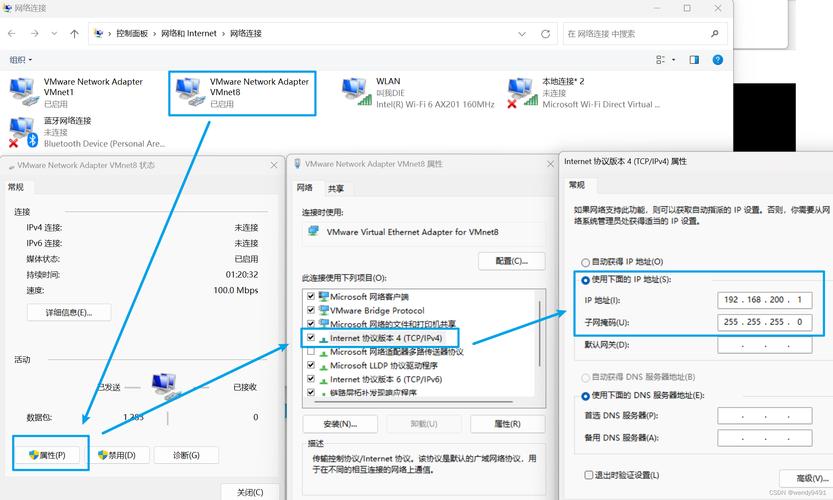Click the 备用 DNS 服务器 input field
The image size is (833, 500).
[x=764, y=438]
